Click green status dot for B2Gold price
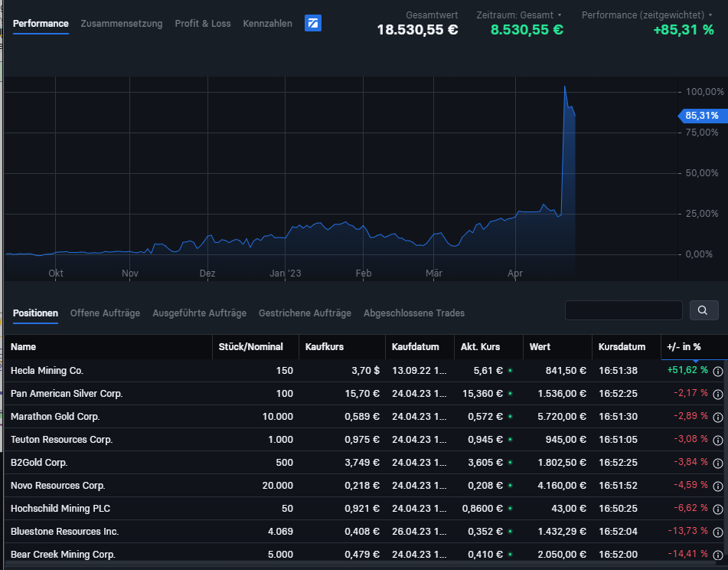The height and width of the screenshot is (570, 728). (x=511, y=463)
